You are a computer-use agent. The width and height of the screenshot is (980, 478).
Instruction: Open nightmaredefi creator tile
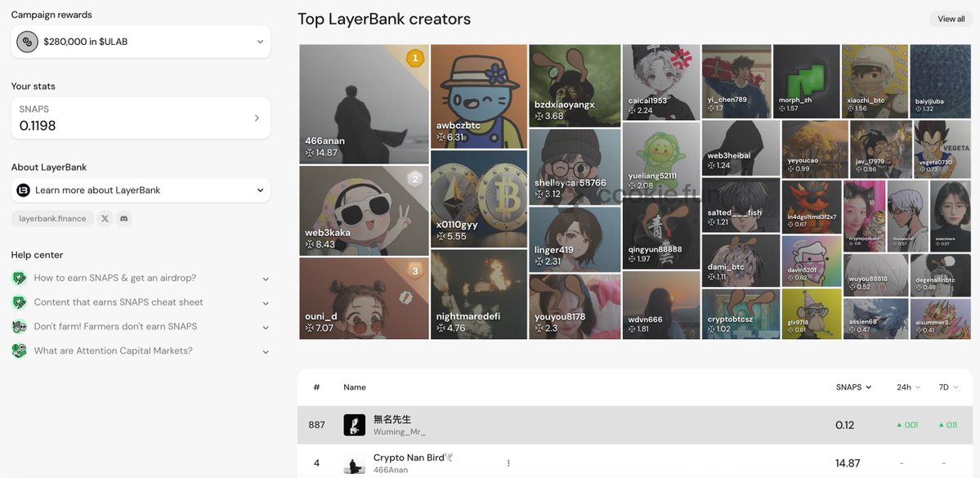point(479,294)
